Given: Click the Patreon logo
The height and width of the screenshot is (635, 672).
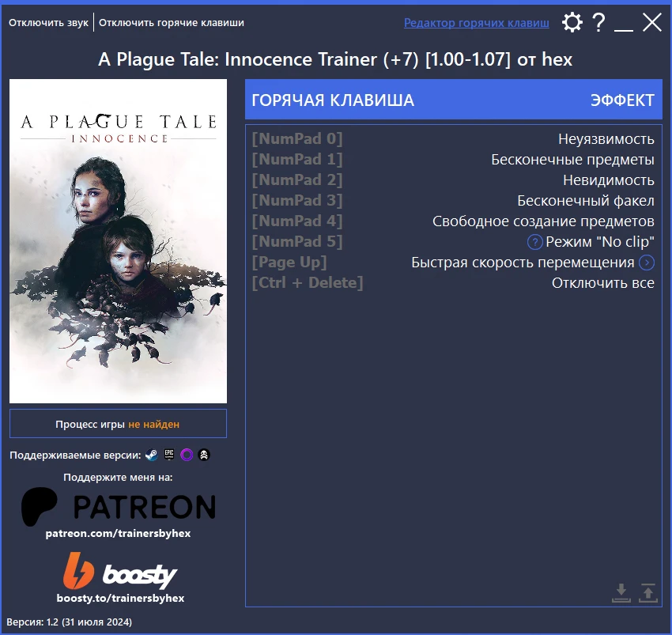Looking at the screenshot, I should click(118, 506).
